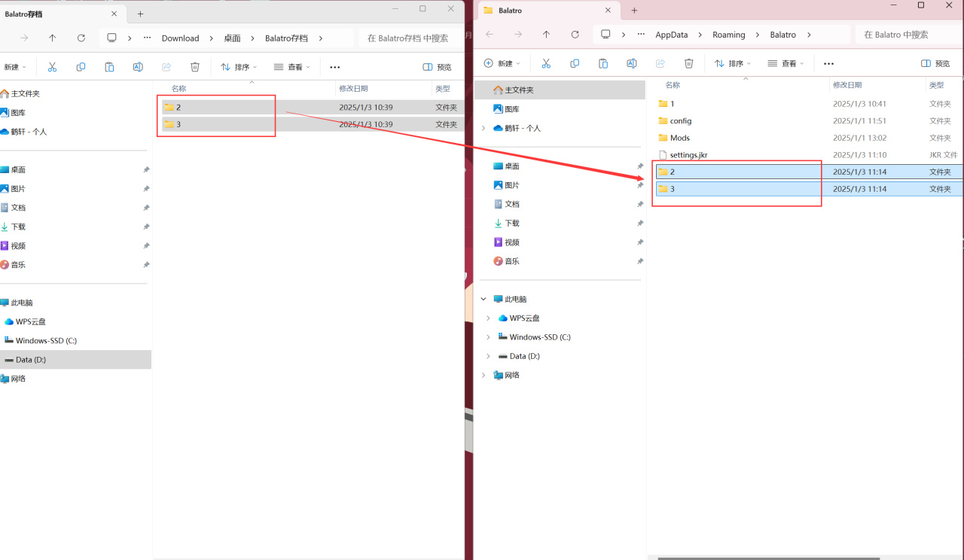Click the PC icon in AppData Balatro address bar

(x=606, y=35)
